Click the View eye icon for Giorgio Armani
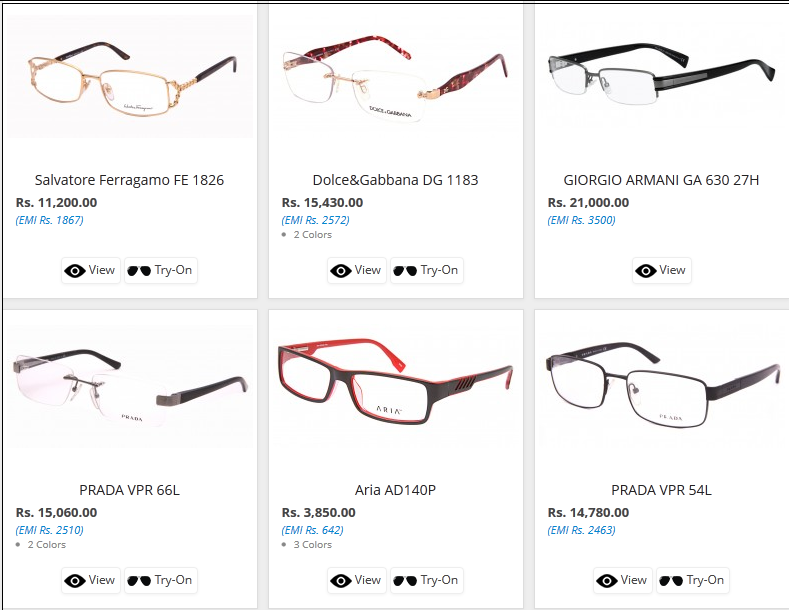 [x=646, y=271]
